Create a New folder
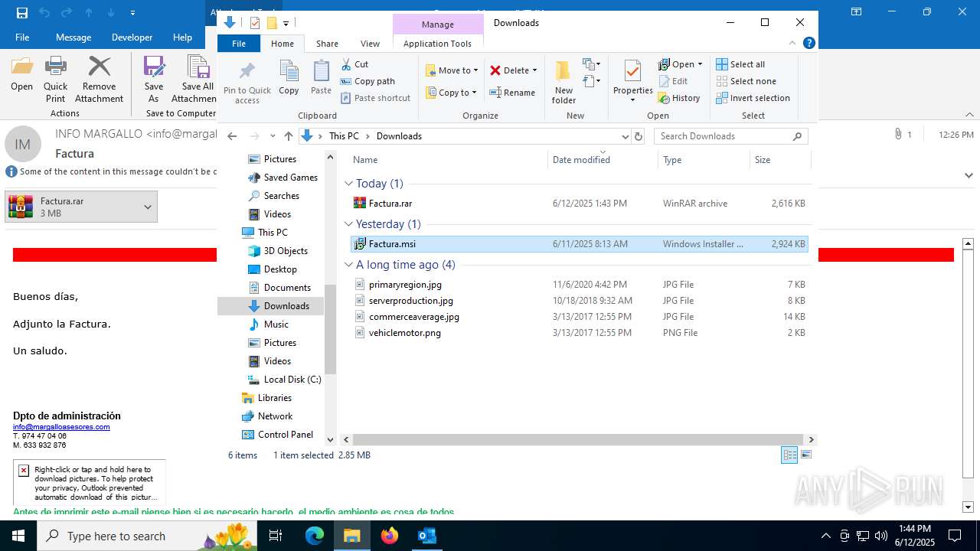Image resolution: width=980 pixels, height=551 pixels. 563,82
